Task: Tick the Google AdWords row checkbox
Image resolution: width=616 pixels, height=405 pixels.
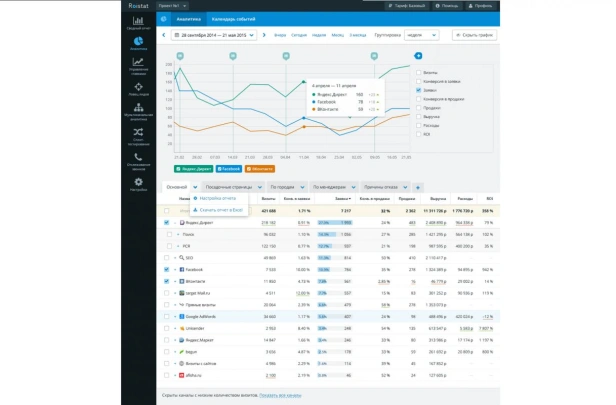Action: [x=167, y=317]
